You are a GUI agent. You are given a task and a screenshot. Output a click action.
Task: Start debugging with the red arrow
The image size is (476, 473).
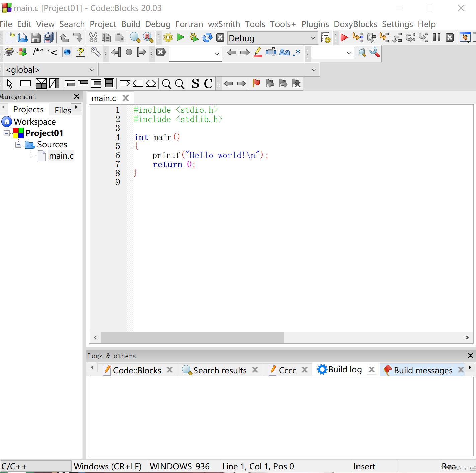tap(344, 37)
